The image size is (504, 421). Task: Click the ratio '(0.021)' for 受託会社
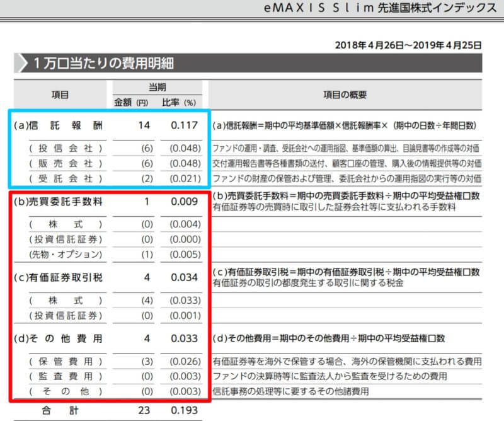pos(185,178)
